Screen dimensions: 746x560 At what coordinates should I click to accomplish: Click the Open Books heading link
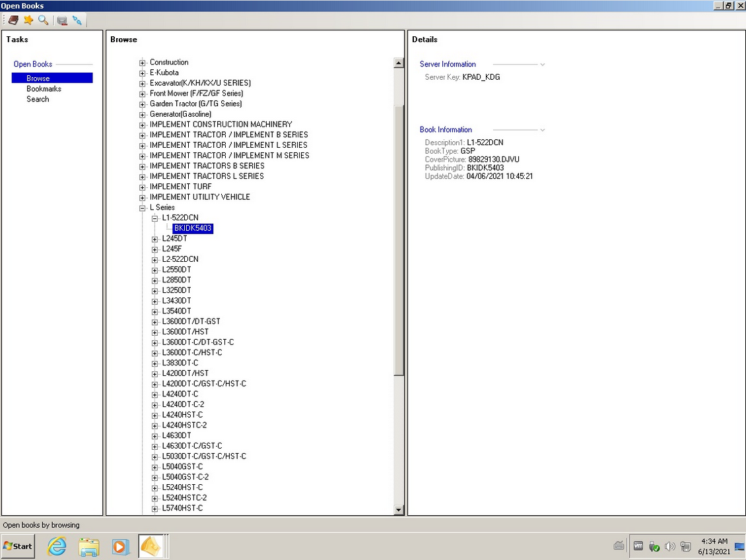[33, 64]
